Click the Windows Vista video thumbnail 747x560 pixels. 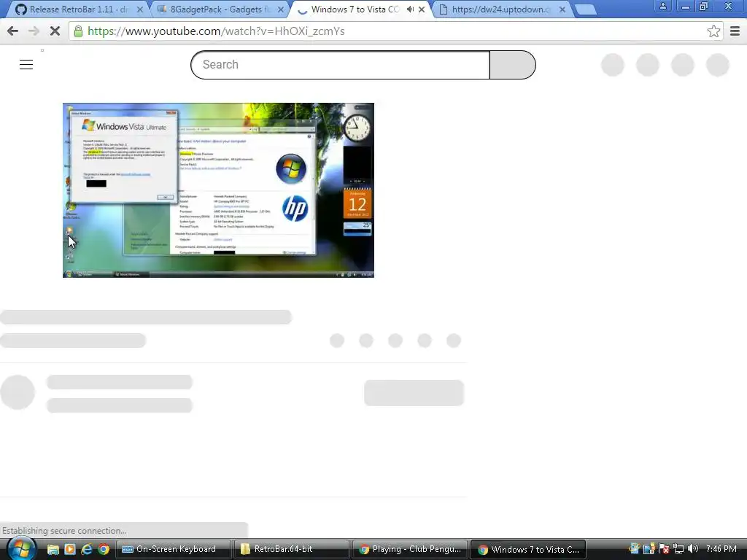coord(218,190)
